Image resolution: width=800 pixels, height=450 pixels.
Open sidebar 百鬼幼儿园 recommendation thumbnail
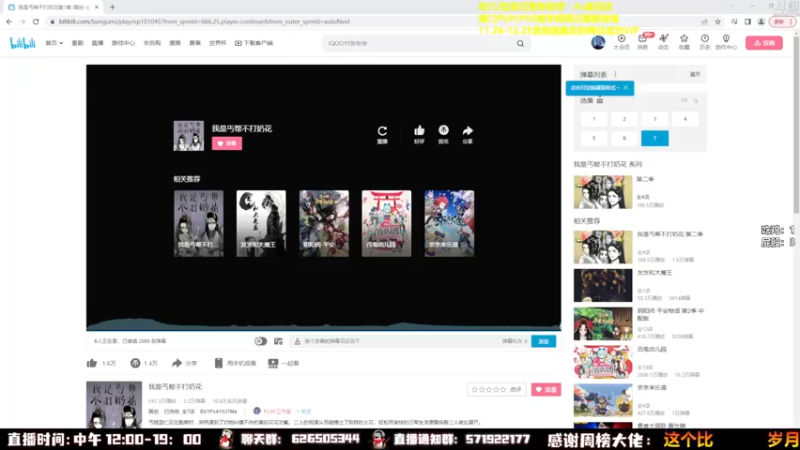tap(603, 362)
